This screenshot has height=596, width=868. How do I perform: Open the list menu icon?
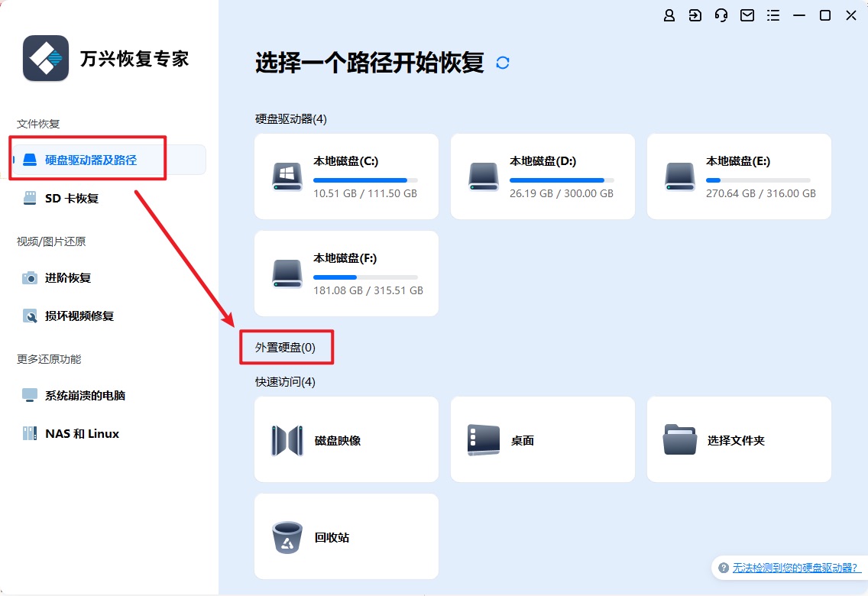(x=772, y=15)
